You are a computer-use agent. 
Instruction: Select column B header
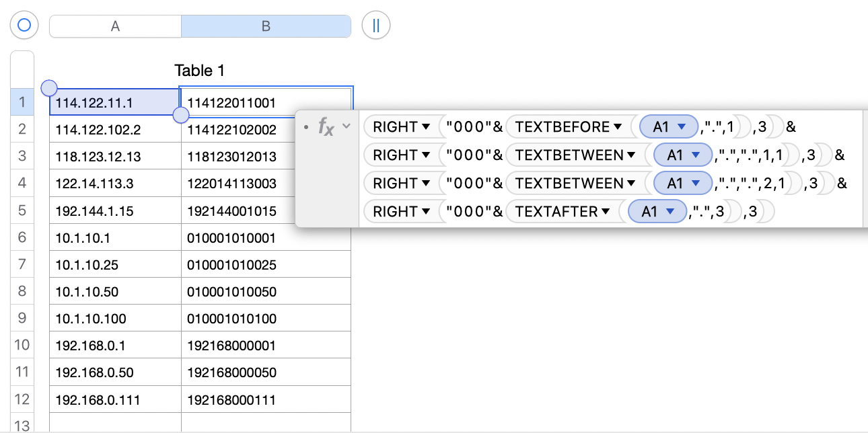coord(266,26)
